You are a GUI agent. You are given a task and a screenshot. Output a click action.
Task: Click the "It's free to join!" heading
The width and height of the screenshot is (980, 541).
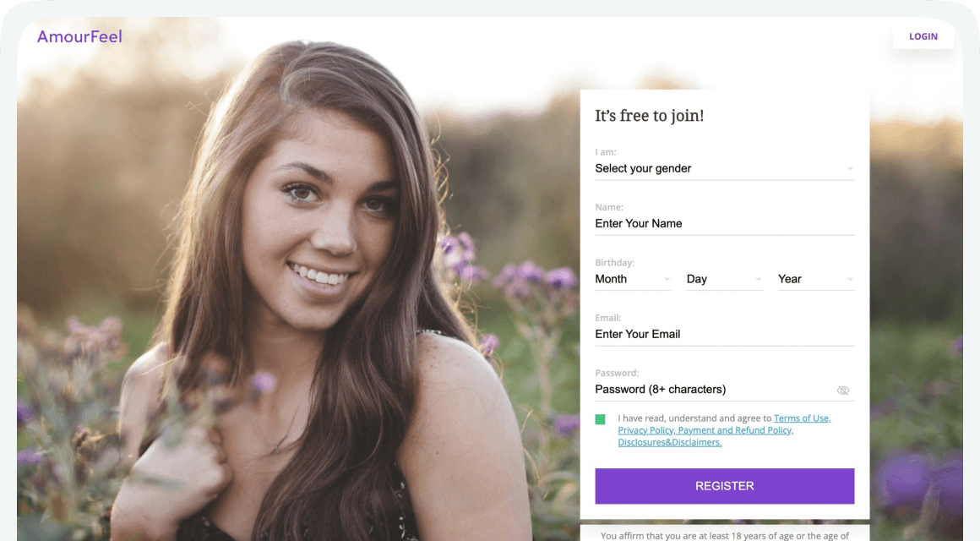(649, 116)
